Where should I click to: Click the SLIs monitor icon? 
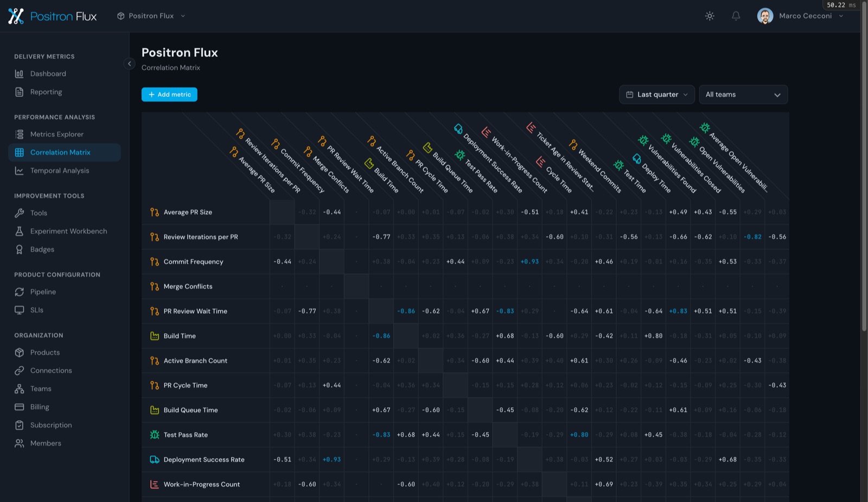[x=20, y=310]
